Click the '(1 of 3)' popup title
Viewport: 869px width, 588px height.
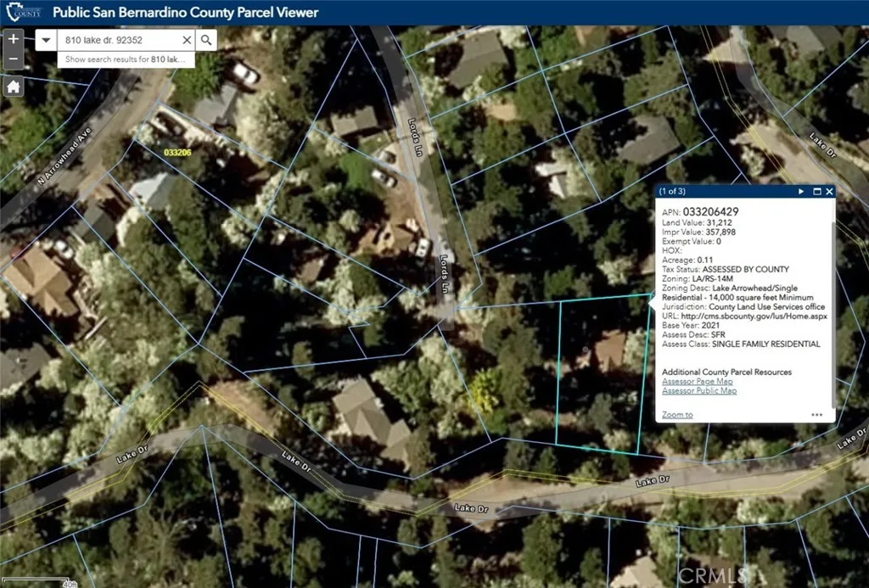(673, 192)
